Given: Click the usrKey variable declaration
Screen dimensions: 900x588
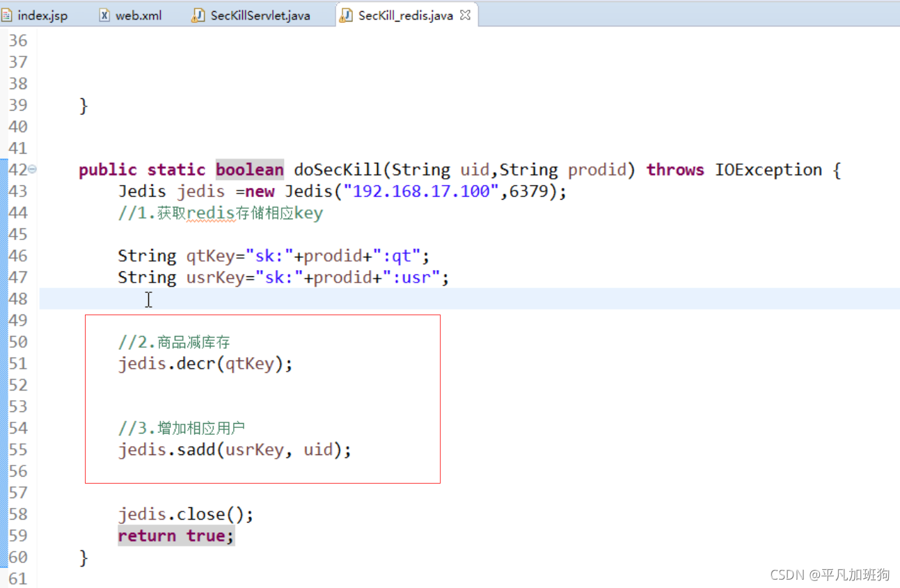Looking at the screenshot, I should tap(216, 278).
